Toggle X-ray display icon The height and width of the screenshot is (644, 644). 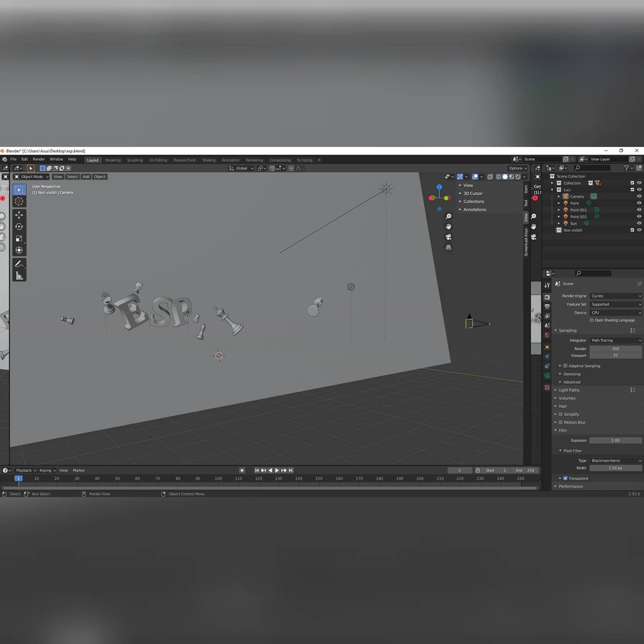[490, 177]
